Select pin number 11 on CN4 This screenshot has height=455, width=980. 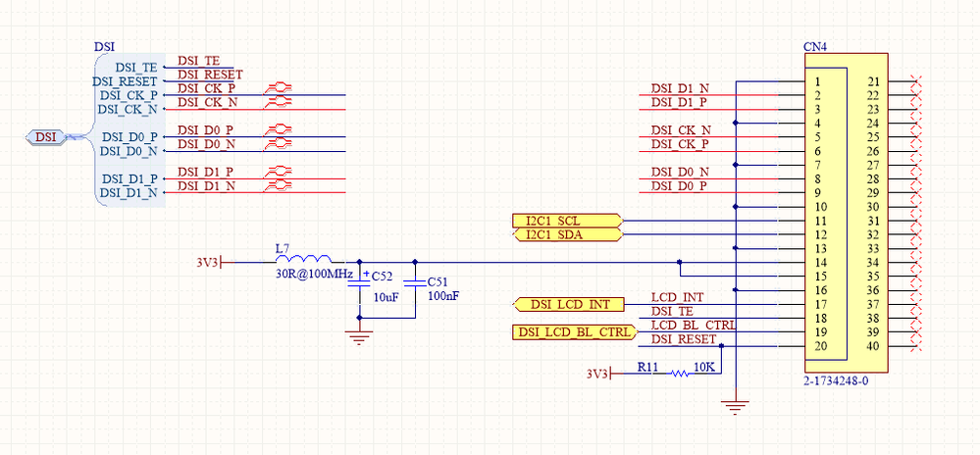[x=821, y=221]
